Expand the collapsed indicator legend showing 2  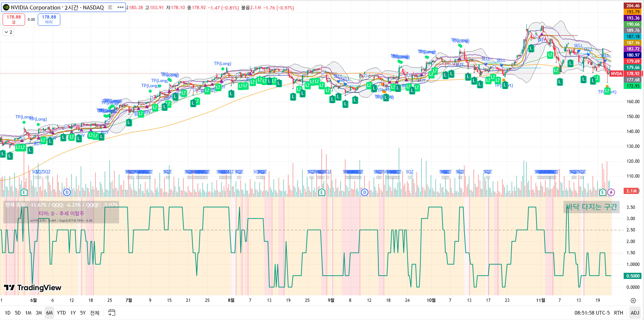(x=8, y=32)
